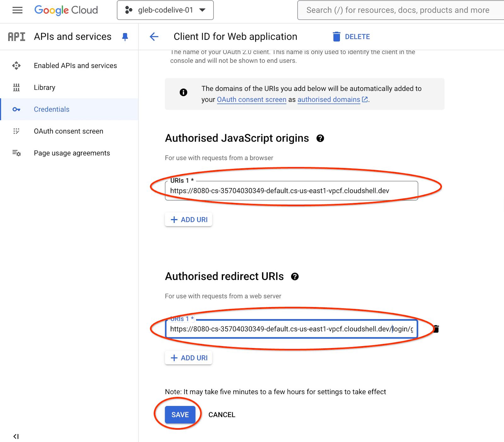This screenshot has height=442, width=504.
Task: Click the redirect URIs input field
Action: 291,329
